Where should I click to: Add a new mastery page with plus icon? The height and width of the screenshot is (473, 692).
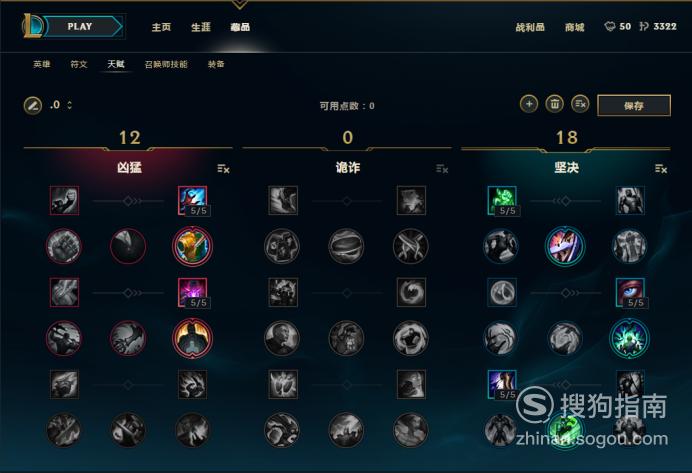529,104
